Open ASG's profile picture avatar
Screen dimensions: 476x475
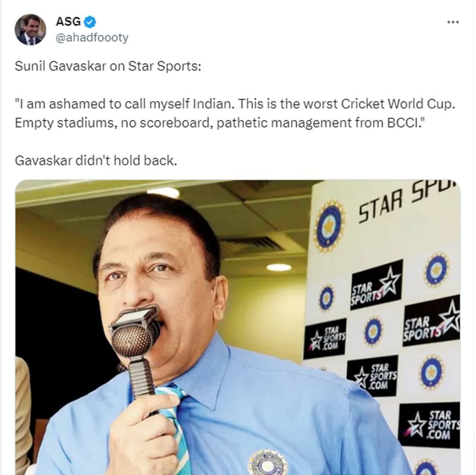point(30,30)
